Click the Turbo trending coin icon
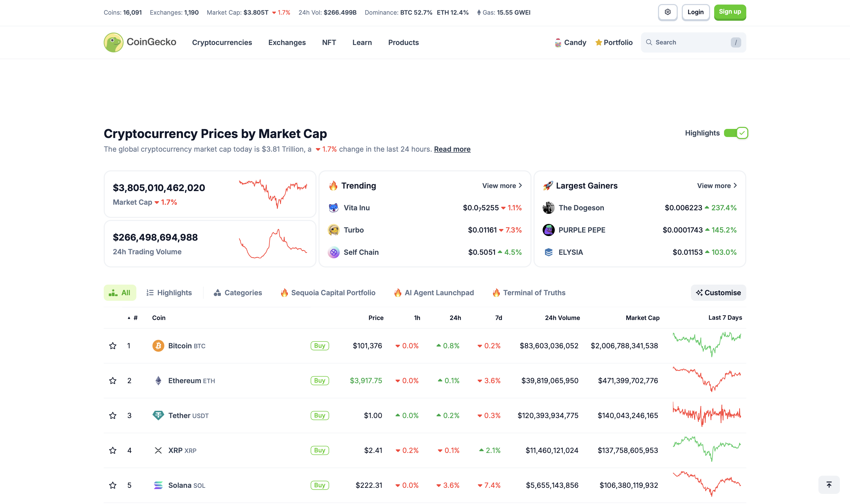The width and height of the screenshot is (850, 504). click(x=333, y=230)
